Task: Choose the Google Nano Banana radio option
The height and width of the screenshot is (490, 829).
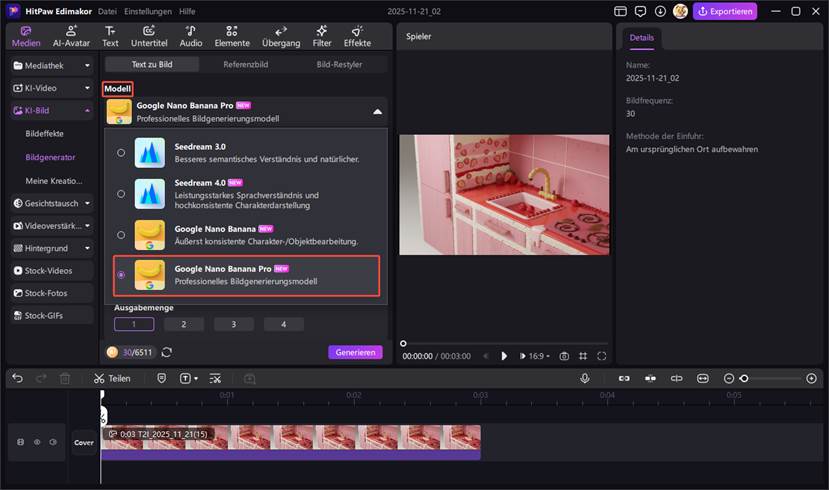Action: (121, 235)
